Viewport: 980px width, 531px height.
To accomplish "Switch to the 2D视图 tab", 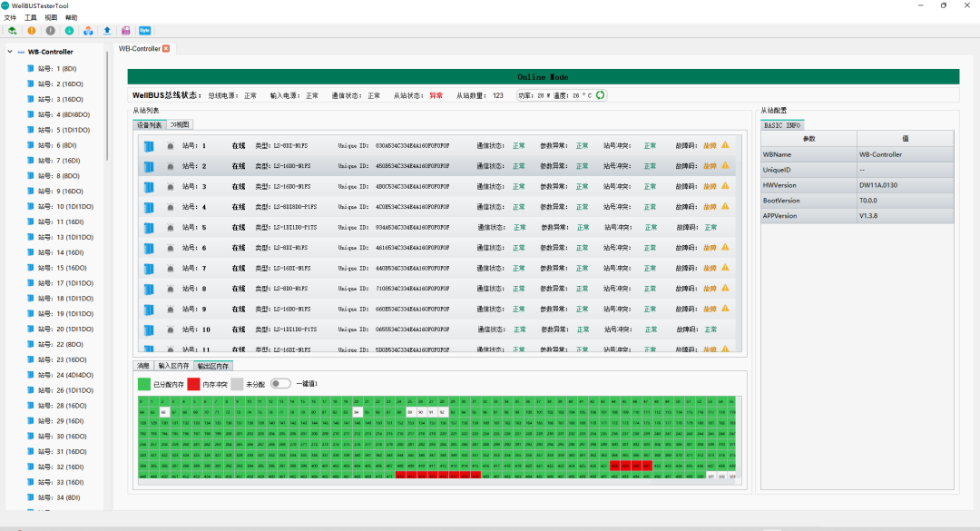I will (x=180, y=124).
